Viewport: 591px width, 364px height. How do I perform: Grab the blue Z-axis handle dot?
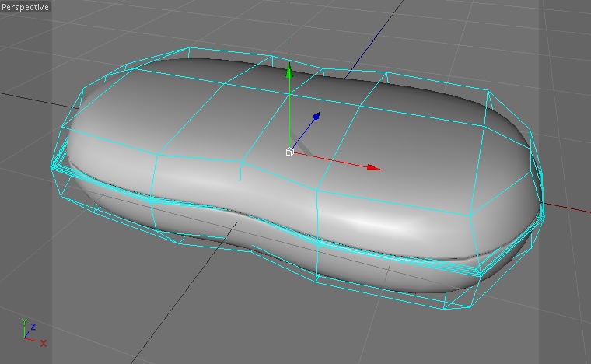[316, 117]
